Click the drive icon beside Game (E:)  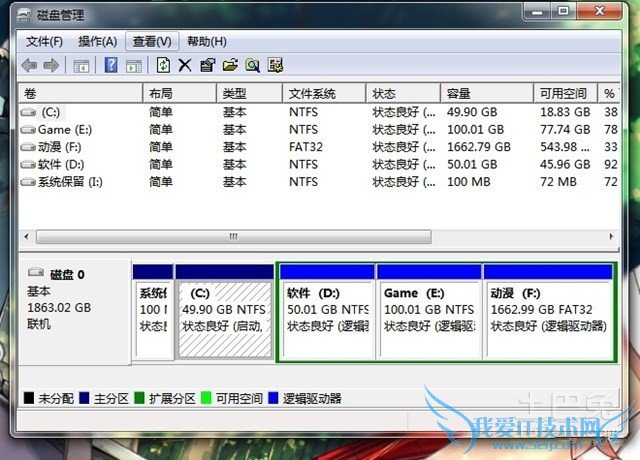tap(28, 130)
